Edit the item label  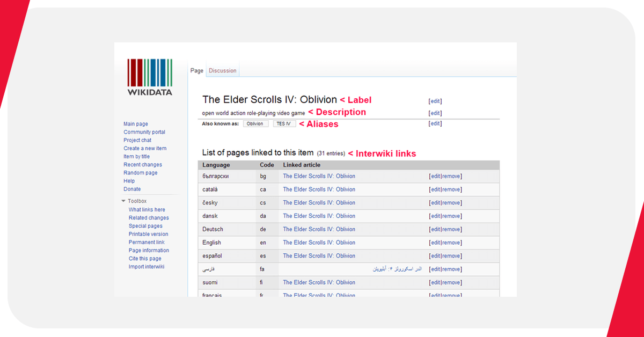(x=435, y=101)
